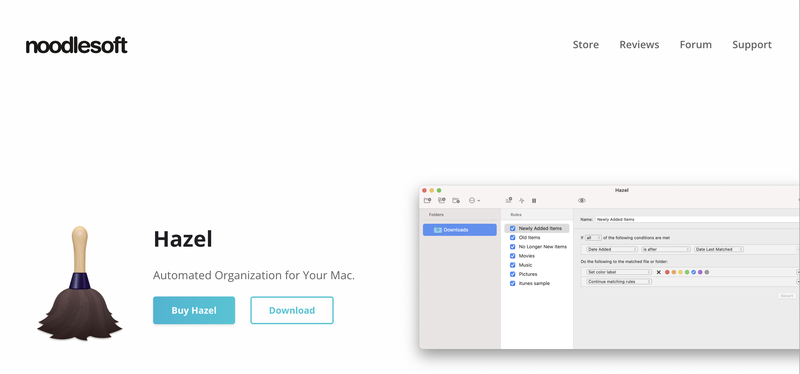
Task: Click the rule Name input field
Action: point(697,219)
